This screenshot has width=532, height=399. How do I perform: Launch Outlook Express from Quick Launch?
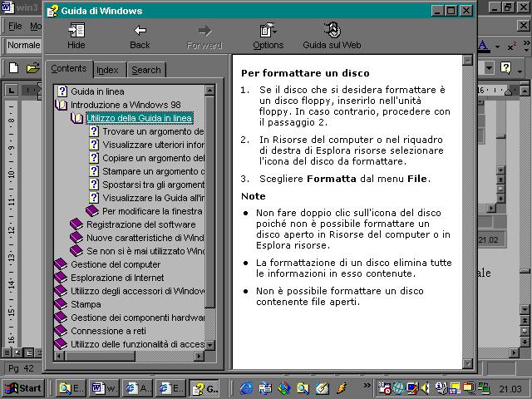(265, 388)
